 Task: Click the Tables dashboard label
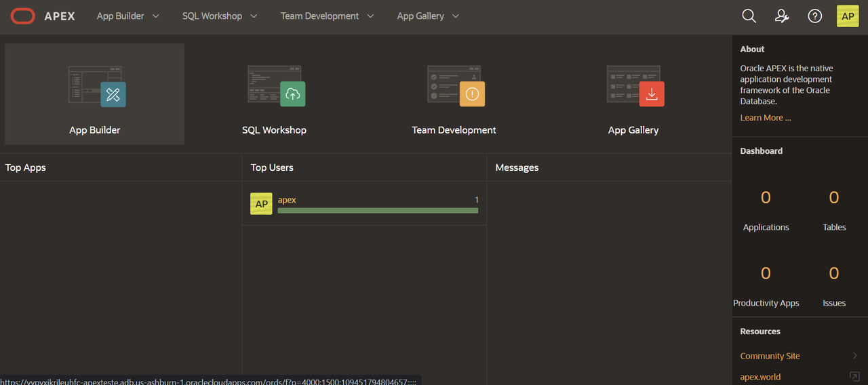pyautogui.click(x=834, y=227)
